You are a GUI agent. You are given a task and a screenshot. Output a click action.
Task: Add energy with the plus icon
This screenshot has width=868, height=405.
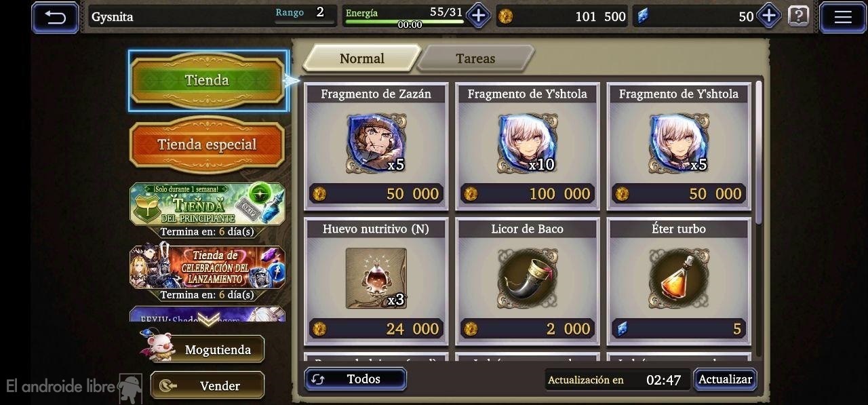[479, 16]
